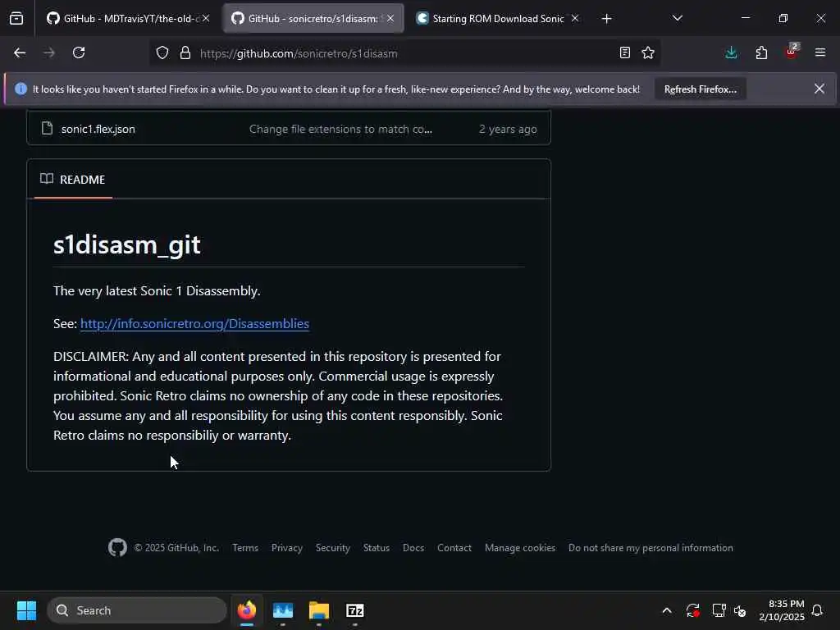Image resolution: width=840 pixels, height=630 pixels.
Task: Click the s1disasm_git heading
Action: [127, 244]
